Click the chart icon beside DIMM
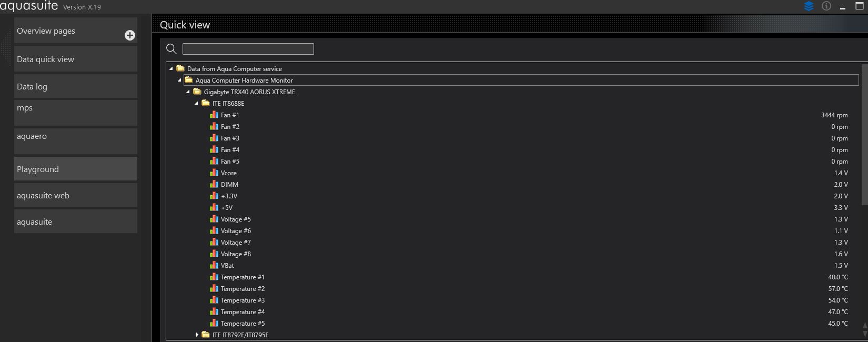The width and height of the screenshot is (868, 342). click(214, 184)
